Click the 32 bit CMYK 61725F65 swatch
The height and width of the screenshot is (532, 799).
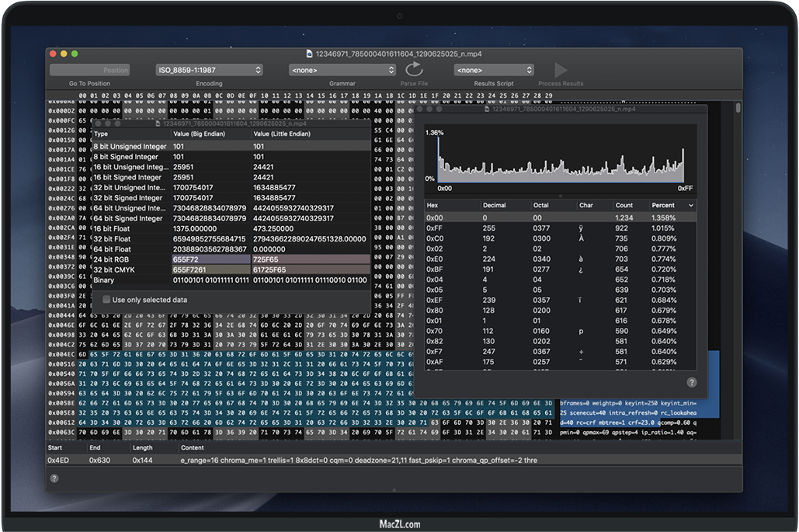pos(311,269)
